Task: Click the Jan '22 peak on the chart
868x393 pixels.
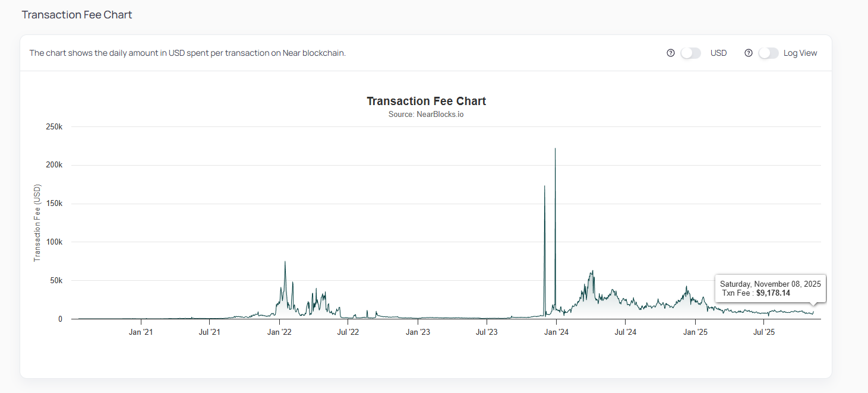Action: pos(285,263)
